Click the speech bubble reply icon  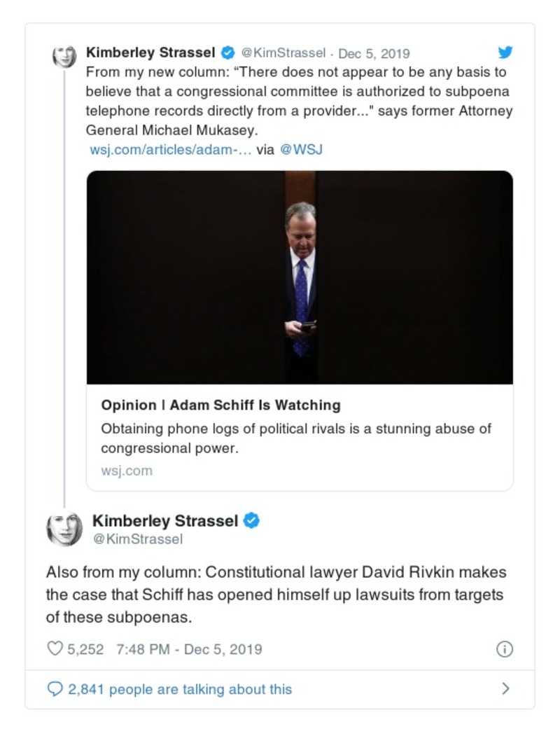pyautogui.click(x=55, y=689)
